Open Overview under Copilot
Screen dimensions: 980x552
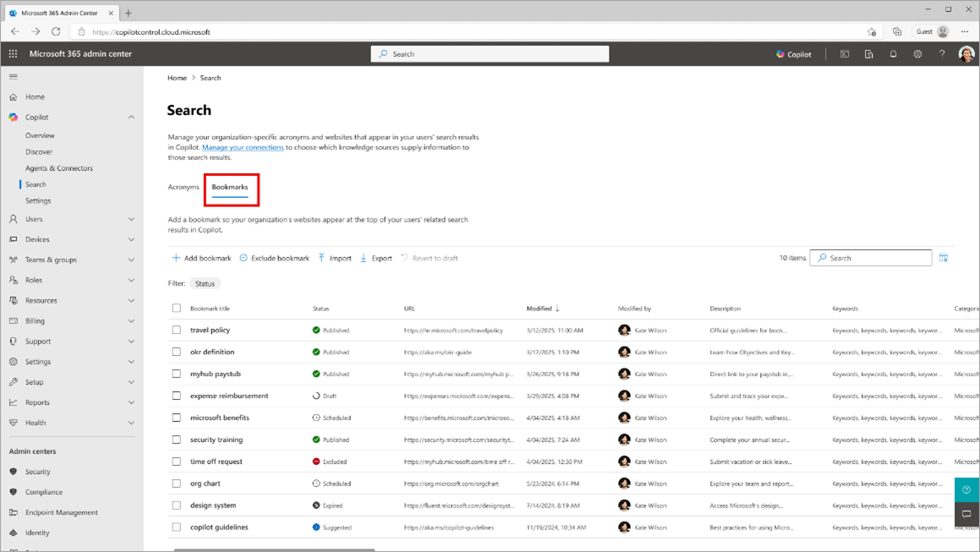[40, 135]
